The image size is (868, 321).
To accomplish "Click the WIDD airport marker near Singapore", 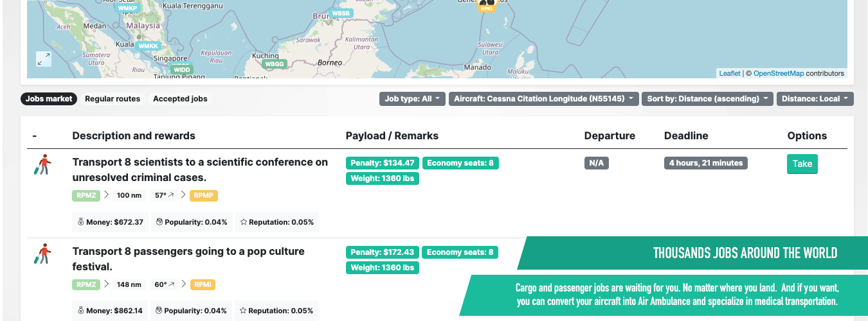I will click(181, 69).
